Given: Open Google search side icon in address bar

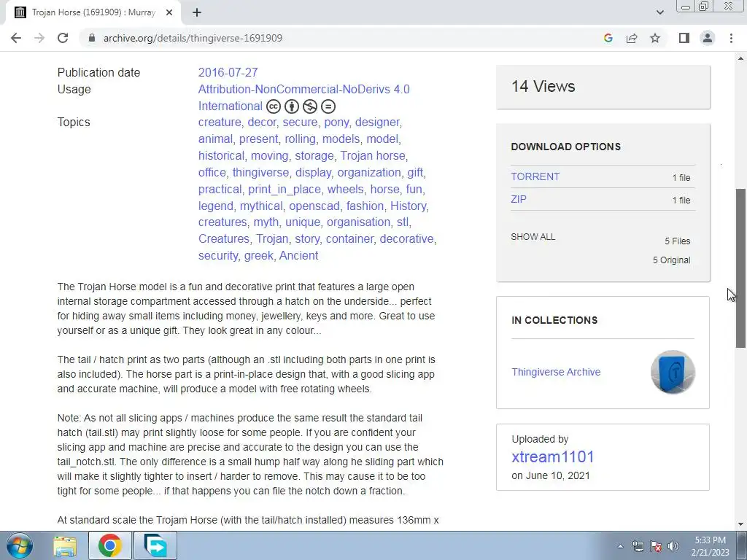Looking at the screenshot, I should [x=608, y=38].
